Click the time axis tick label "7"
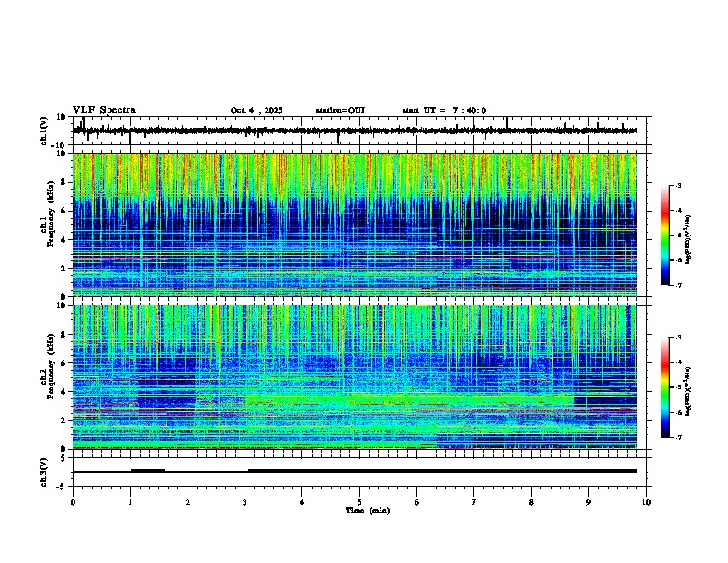Screen dimensions: 728x563 [x=474, y=502]
